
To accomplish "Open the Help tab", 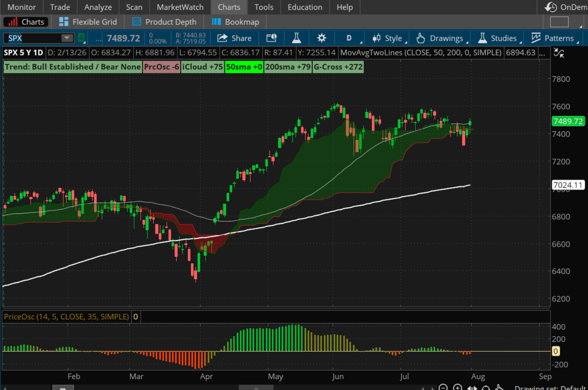I will 345,7.
